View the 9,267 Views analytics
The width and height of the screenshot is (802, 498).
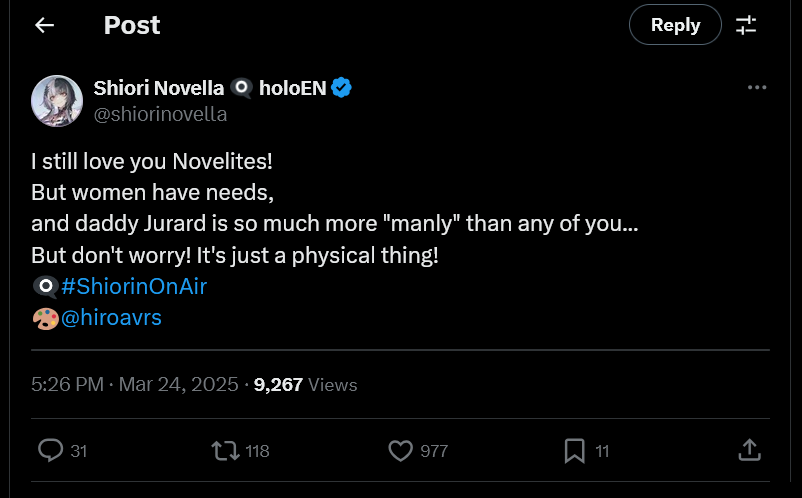point(306,384)
